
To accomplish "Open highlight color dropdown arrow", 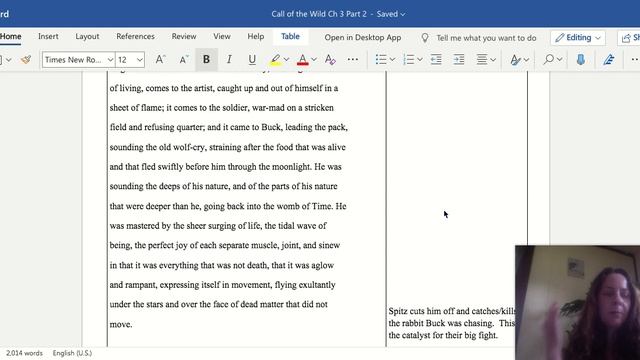I will click(287, 60).
